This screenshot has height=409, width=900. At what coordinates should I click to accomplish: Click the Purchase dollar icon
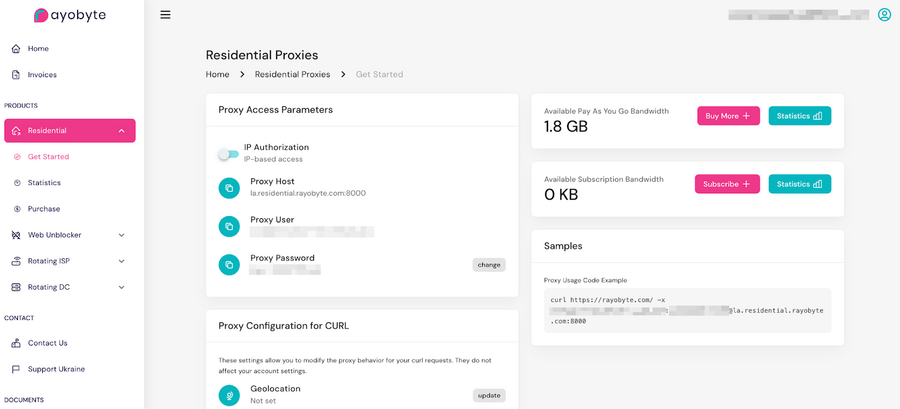pyautogui.click(x=17, y=209)
